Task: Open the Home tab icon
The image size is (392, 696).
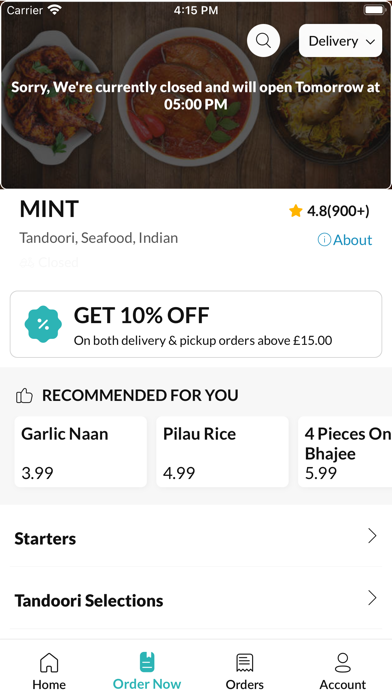Action: click(49, 663)
